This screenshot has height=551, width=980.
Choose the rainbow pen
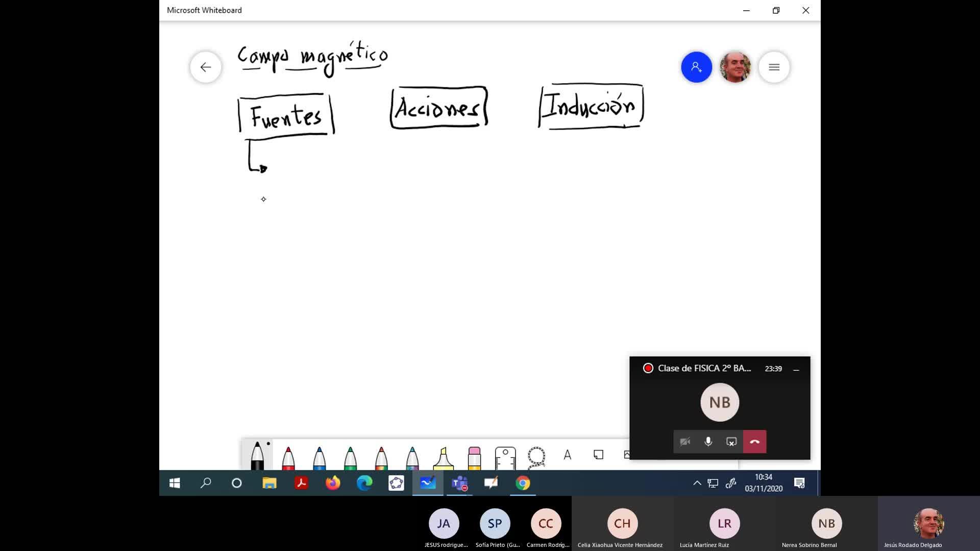coord(381,457)
